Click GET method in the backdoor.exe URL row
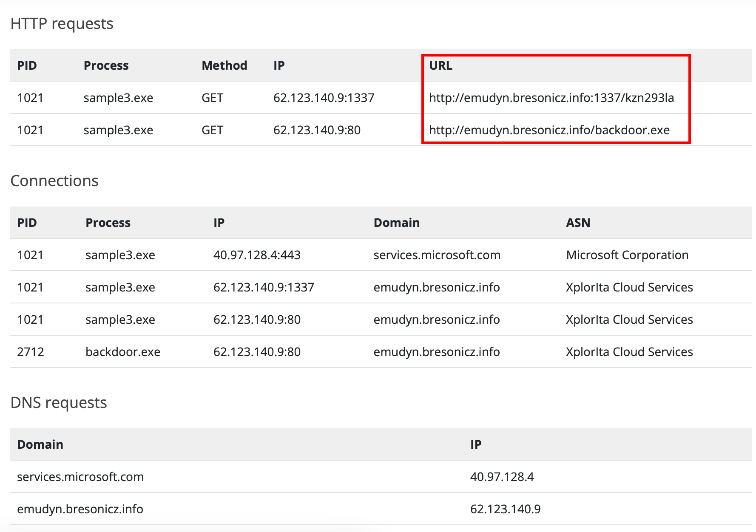Viewport: 756px width, 532px height. tap(212, 130)
